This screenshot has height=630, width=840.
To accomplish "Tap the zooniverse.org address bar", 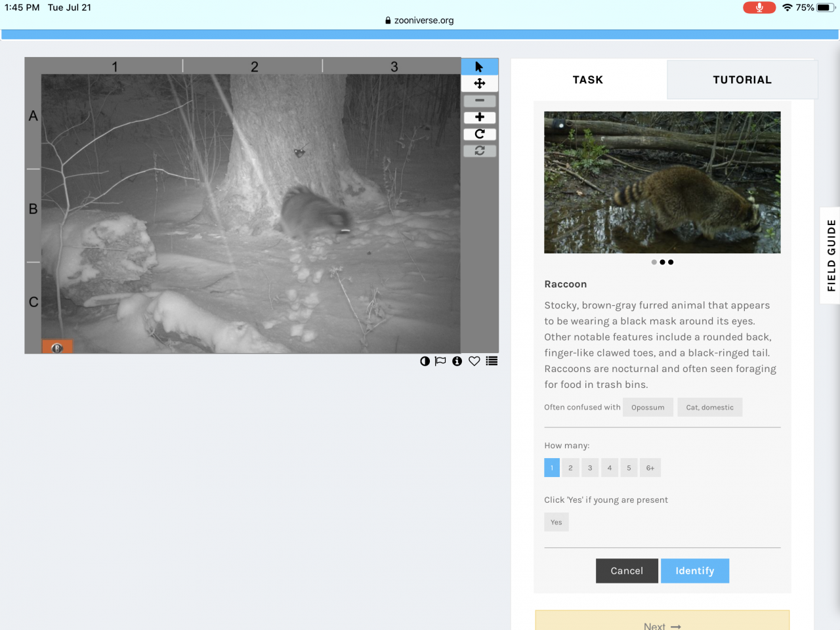I will 420,20.
